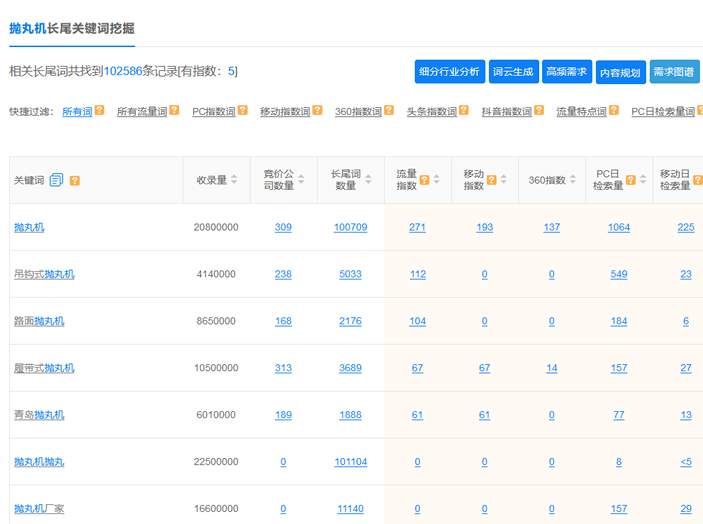Sort table by 移动指数 arrows

[x=504, y=179]
